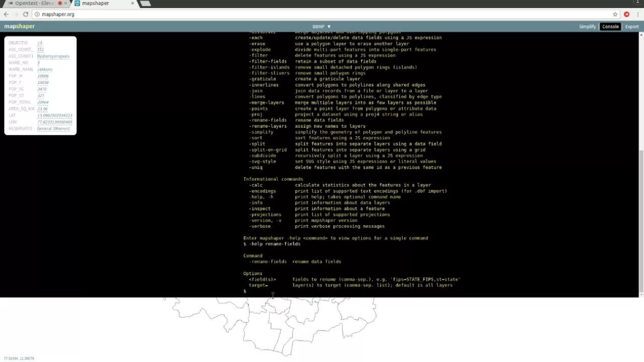Edit WARD_NO value 5
This screenshot has width=644, height=362.
[38, 63]
